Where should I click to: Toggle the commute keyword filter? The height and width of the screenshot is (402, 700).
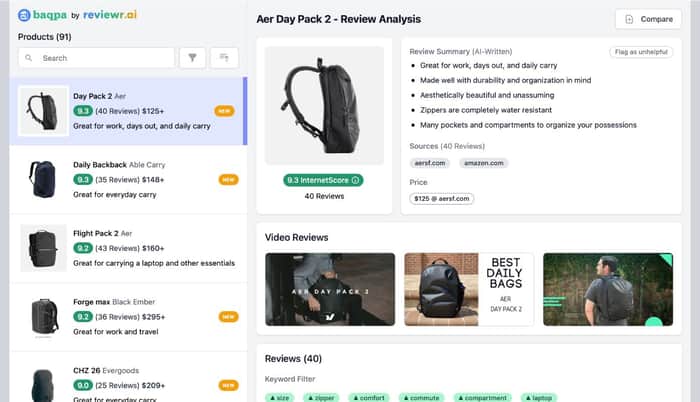click(x=421, y=398)
